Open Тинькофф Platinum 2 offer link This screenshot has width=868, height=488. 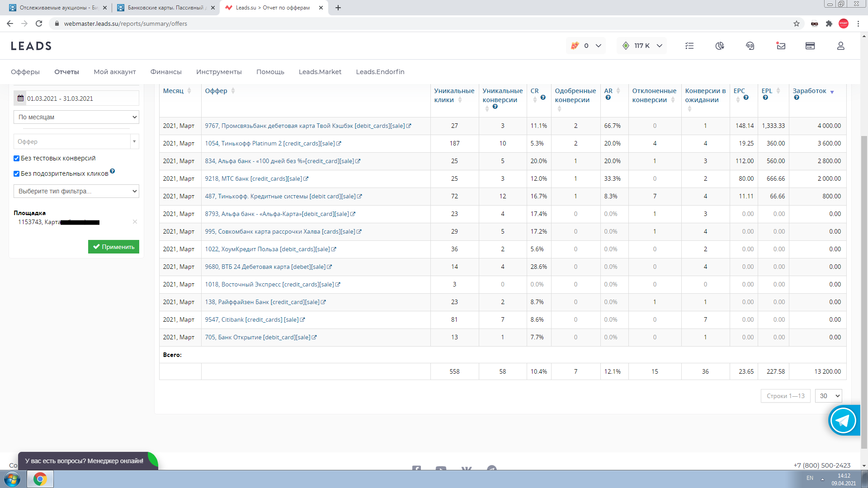[x=270, y=143]
